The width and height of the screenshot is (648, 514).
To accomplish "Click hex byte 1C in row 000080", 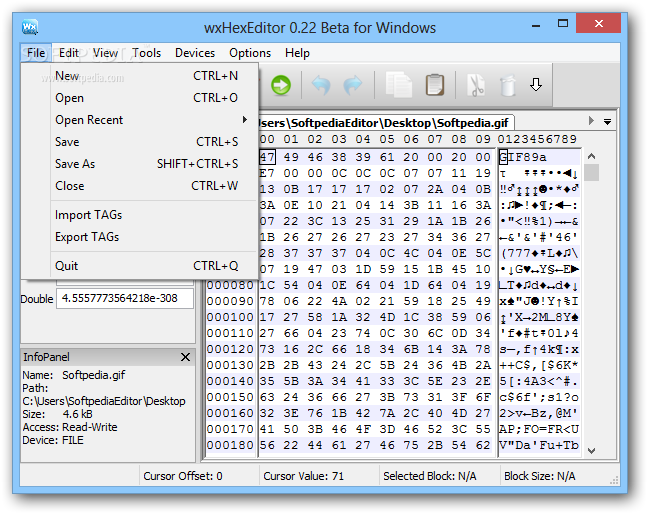I will (x=267, y=285).
